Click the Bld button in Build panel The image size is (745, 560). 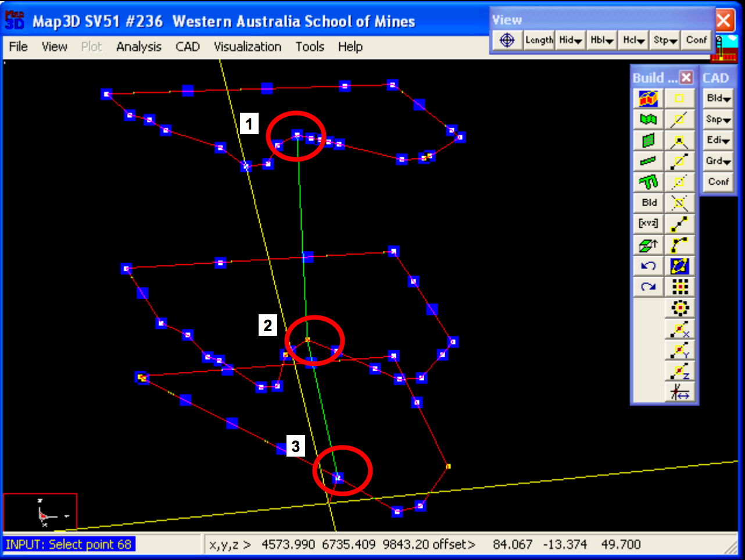pyautogui.click(x=649, y=203)
